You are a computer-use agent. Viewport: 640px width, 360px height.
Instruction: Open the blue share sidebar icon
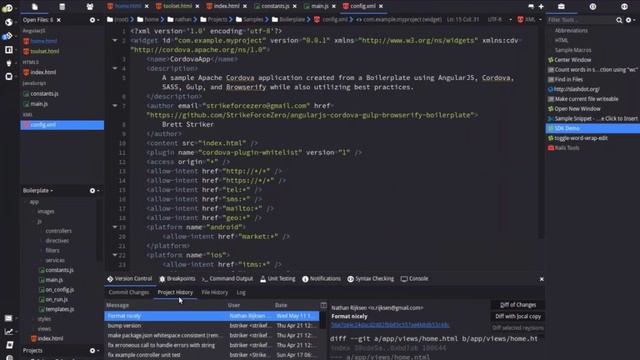8,36
